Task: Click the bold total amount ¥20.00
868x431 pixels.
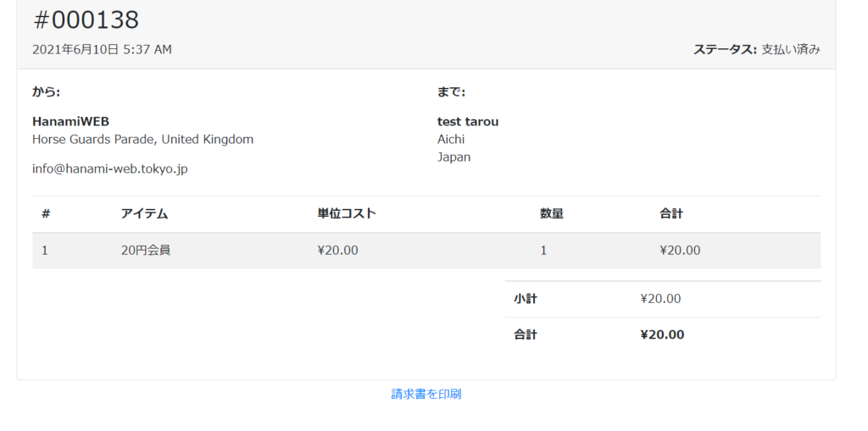Action: [x=662, y=334]
